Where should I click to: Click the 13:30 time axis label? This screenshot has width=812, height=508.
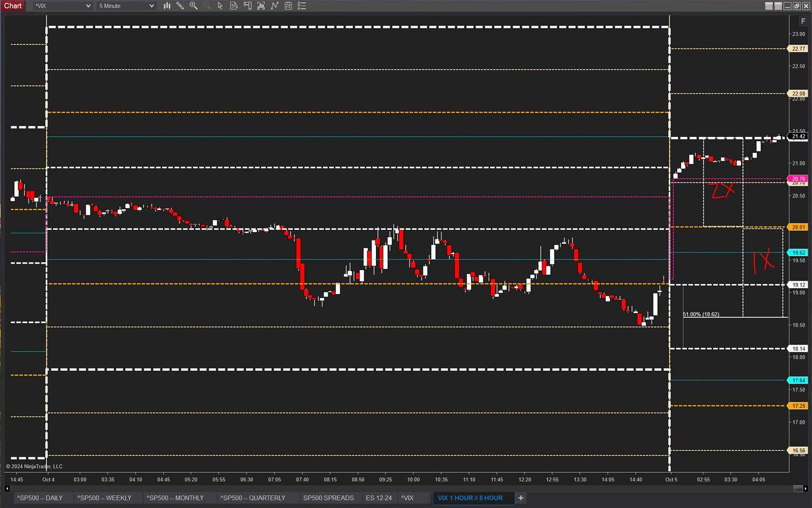tap(580, 480)
